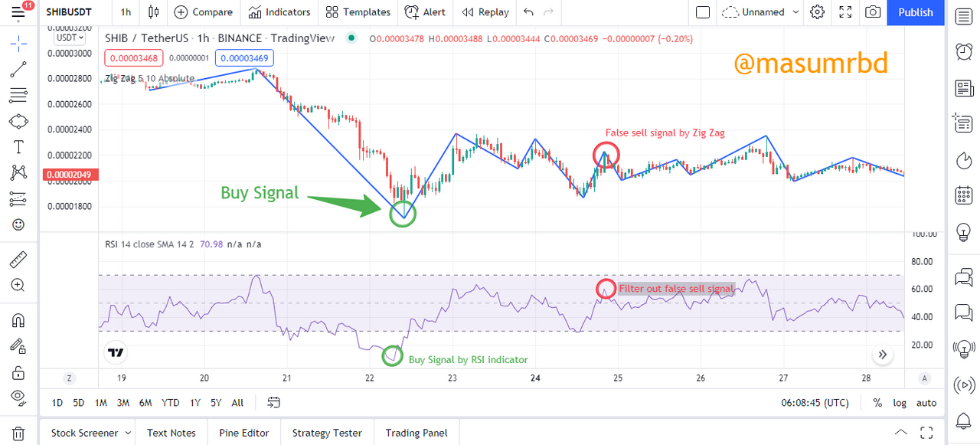Image resolution: width=980 pixels, height=445 pixels.
Task: Open the ideas stream panel
Action: tap(965, 348)
